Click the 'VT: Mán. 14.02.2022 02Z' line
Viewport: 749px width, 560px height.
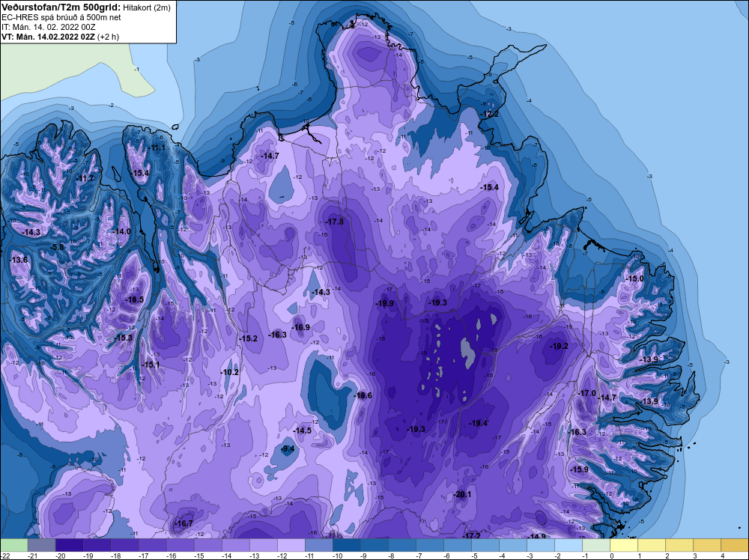(x=48, y=37)
